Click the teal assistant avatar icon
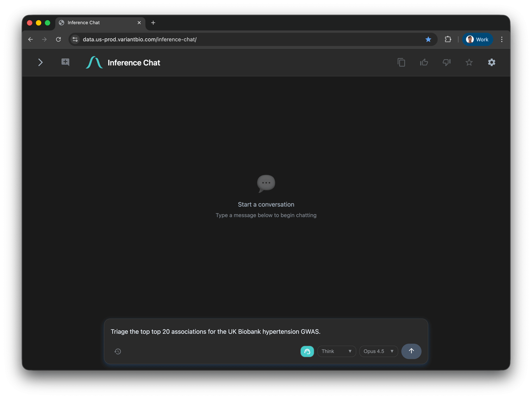532x399 pixels. coord(307,351)
